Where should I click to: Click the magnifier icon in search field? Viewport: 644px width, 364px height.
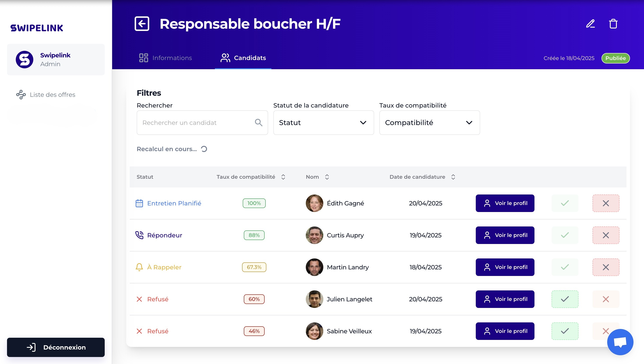click(x=258, y=122)
